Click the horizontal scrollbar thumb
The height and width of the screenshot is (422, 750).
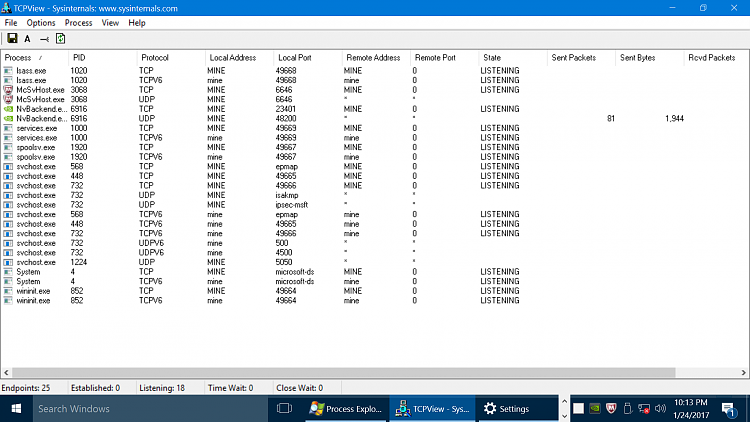343,373
